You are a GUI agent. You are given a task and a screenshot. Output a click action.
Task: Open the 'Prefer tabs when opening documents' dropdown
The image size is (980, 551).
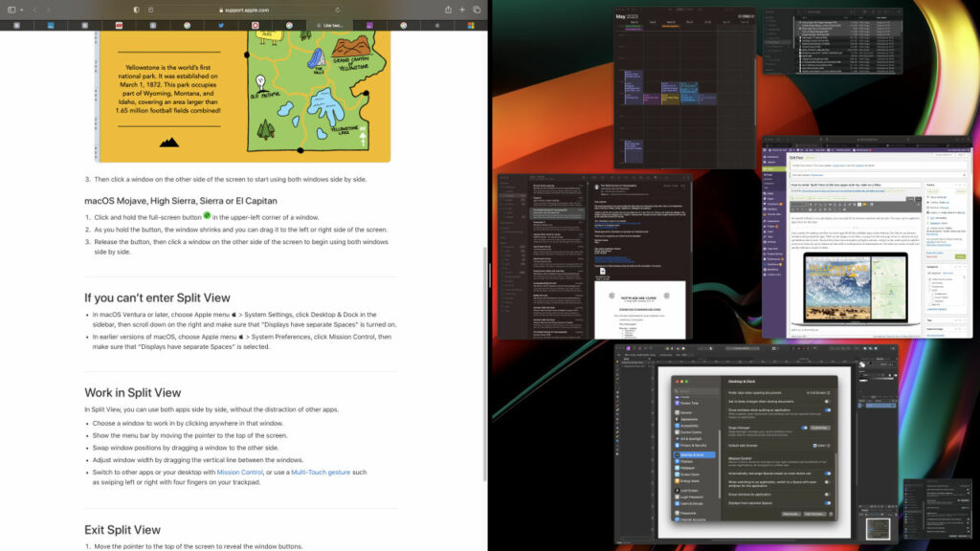[816, 392]
